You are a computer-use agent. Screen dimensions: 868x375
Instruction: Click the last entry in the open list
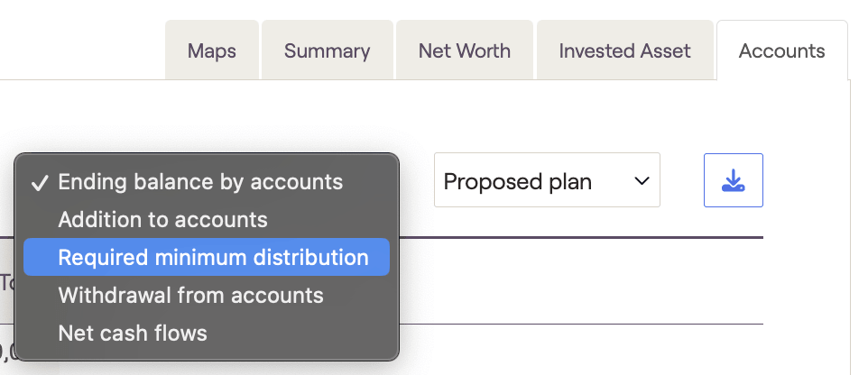click(x=133, y=333)
